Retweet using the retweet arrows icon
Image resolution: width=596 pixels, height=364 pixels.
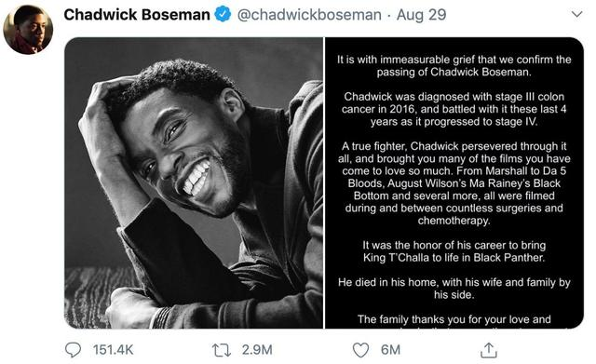(x=222, y=350)
